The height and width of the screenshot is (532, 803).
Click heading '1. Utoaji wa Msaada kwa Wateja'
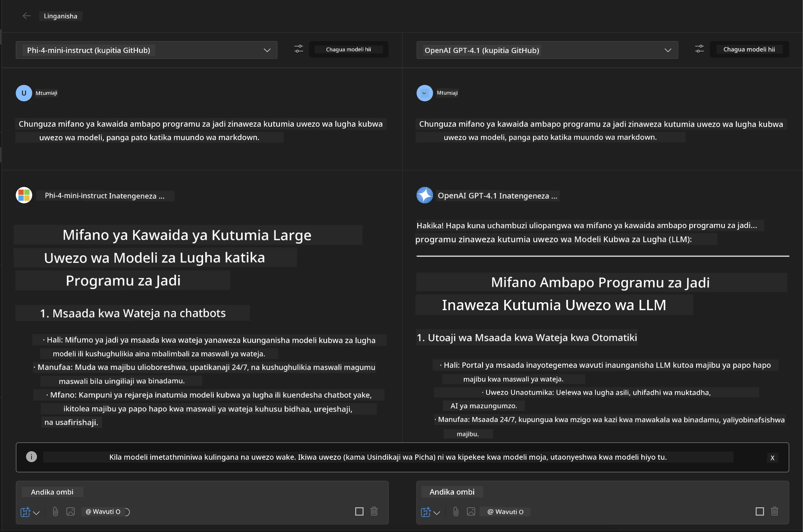pos(527,338)
